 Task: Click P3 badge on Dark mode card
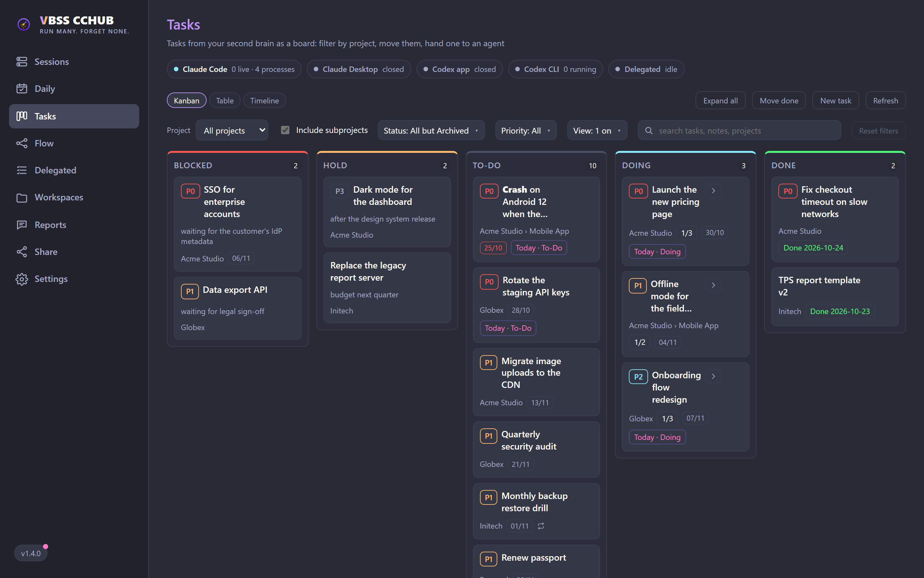339,191
